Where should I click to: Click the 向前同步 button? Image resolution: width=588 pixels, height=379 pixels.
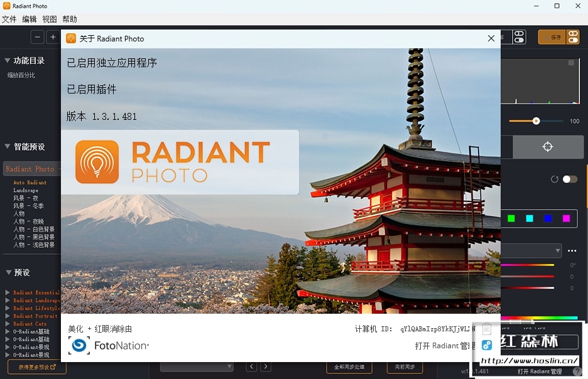click(405, 366)
